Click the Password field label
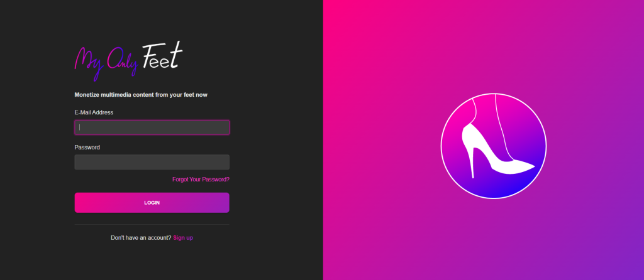The image size is (644, 280). (87, 147)
